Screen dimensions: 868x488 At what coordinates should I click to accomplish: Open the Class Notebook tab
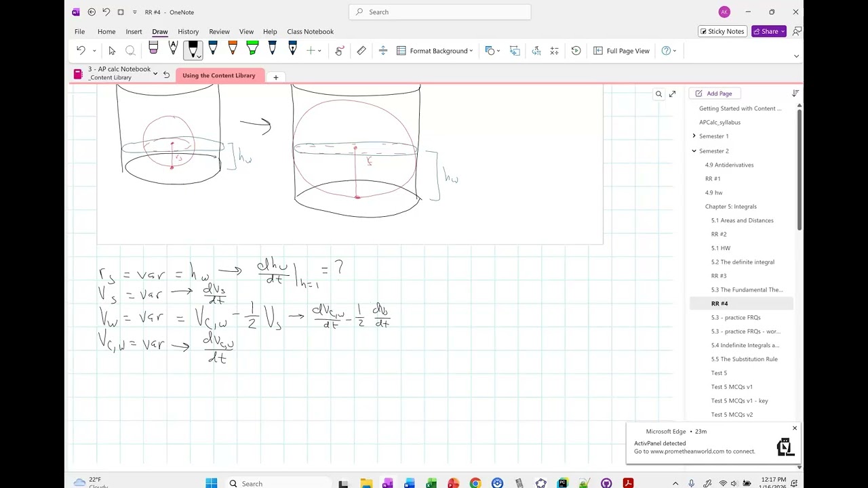[310, 32]
